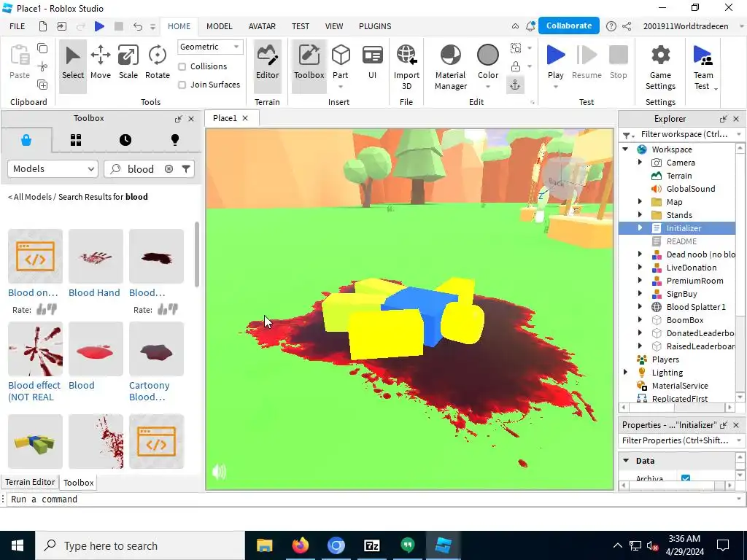Screen dimensions: 747x560
Task: Pick the Scale tool
Action: point(128,63)
